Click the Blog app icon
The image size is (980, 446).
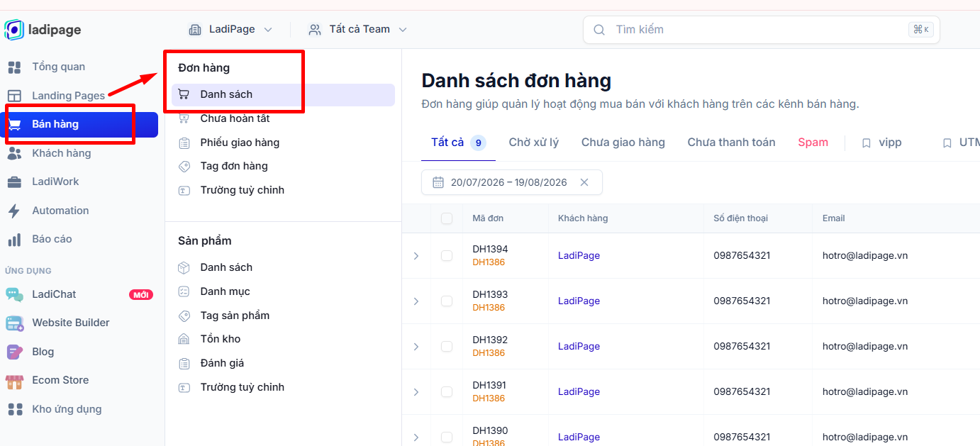click(14, 352)
